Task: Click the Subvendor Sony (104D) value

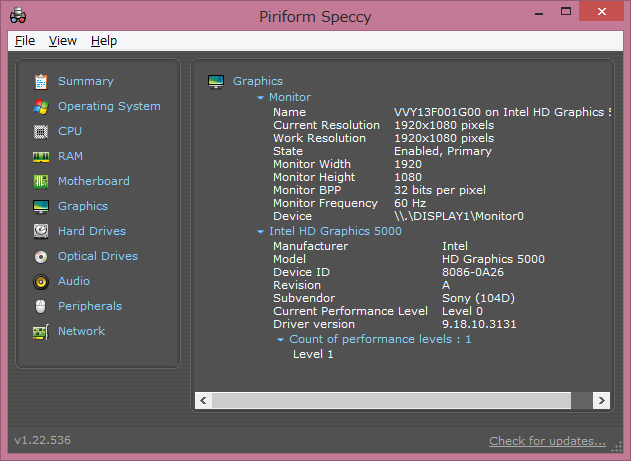Action: tap(478, 298)
